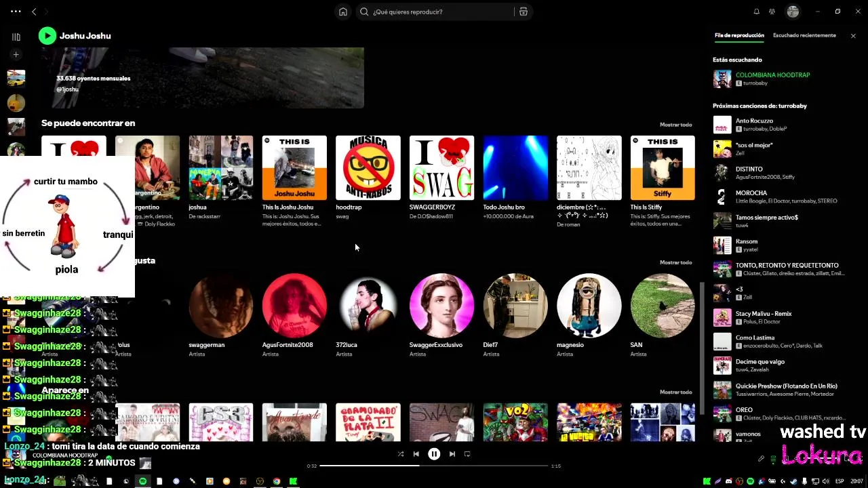Pause the current song

click(x=434, y=454)
